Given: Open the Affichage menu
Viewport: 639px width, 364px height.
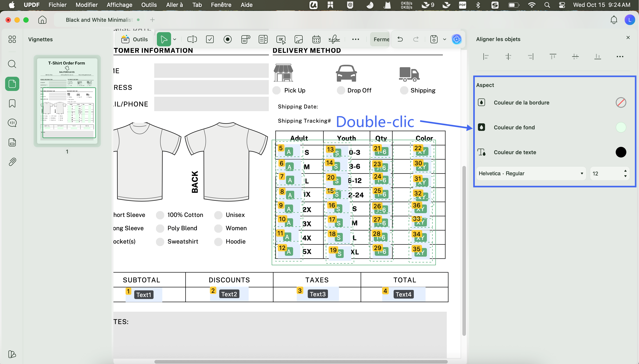Looking at the screenshot, I should [119, 5].
